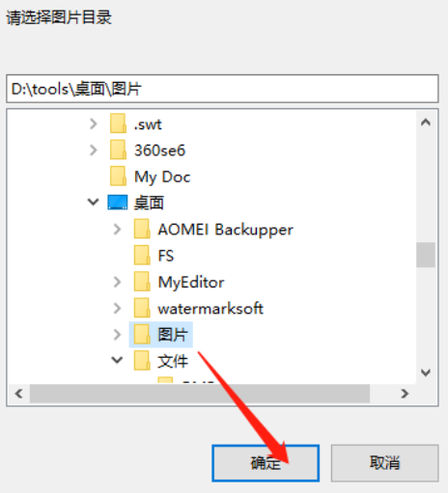Image resolution: width=448 pixels, height=493 pixels.
Task: Select the .swt folder icon
Action: 118,123
